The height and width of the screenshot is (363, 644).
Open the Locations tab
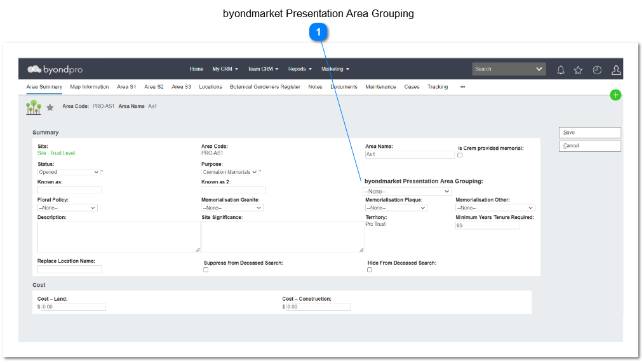[x=210, y=87]
